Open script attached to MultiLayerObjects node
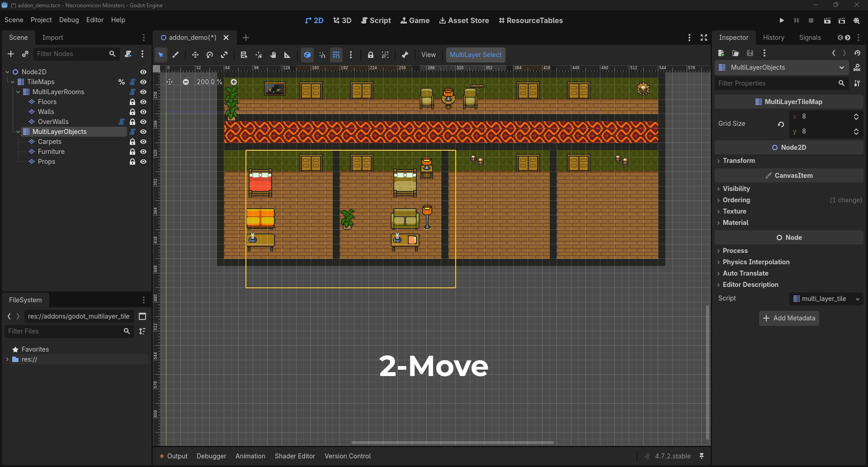 coord(132,132)
